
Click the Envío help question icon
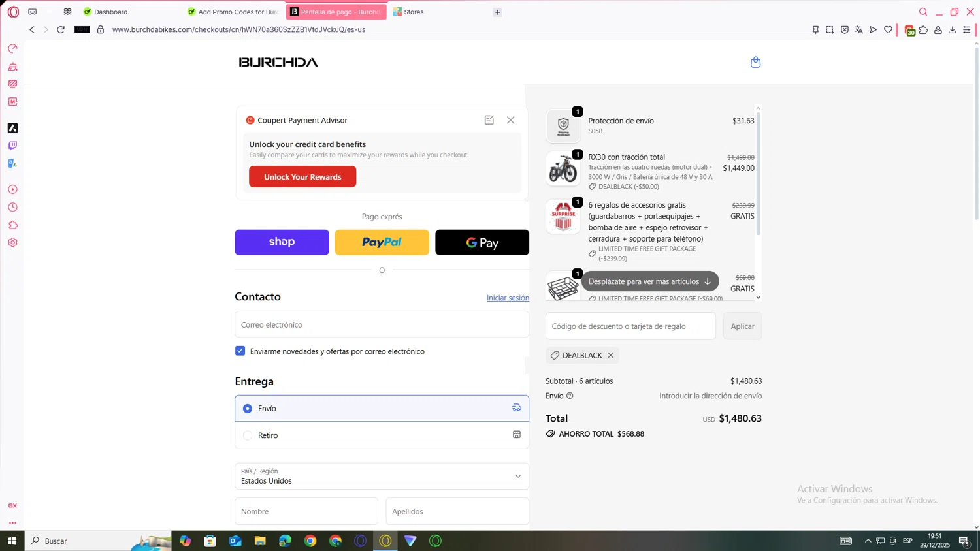[570, 396]
